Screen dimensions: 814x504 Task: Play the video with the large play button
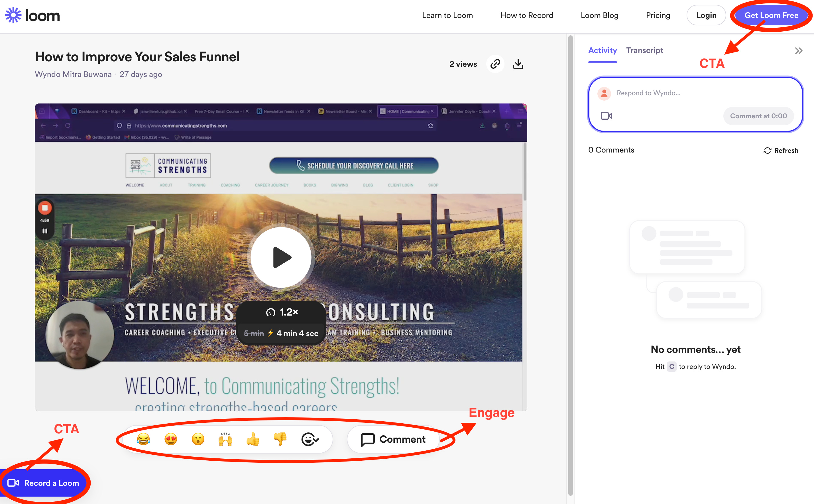click(281, 257)
